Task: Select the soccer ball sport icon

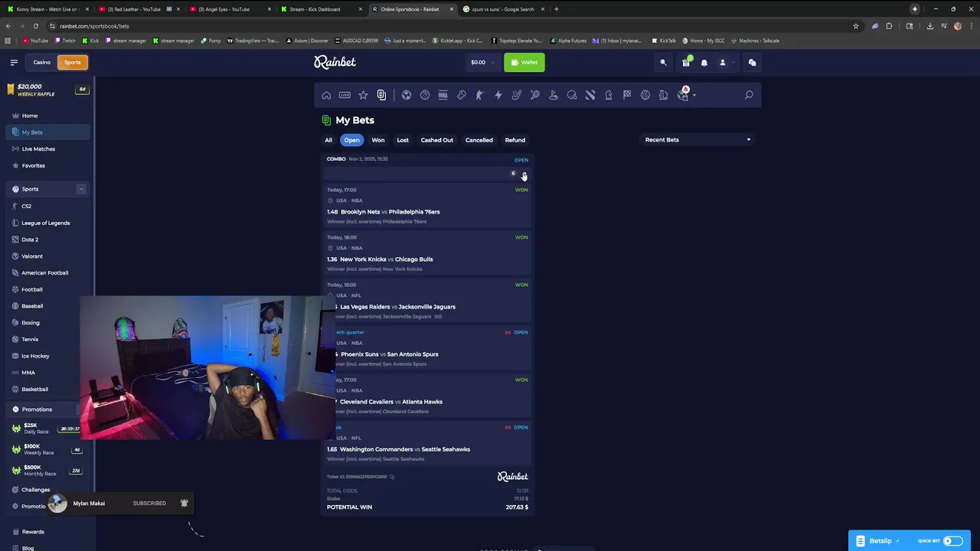Action: (407, 95)
